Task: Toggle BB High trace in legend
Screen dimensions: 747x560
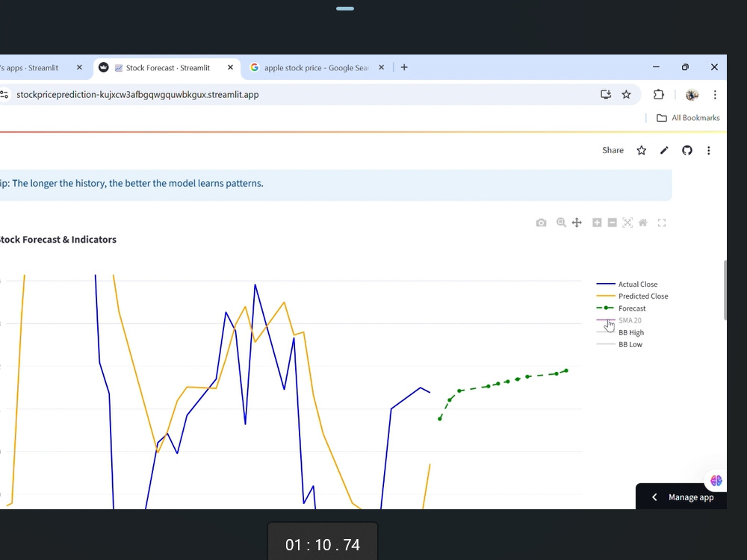Action: pyautogui.click(x=620, y=332)
